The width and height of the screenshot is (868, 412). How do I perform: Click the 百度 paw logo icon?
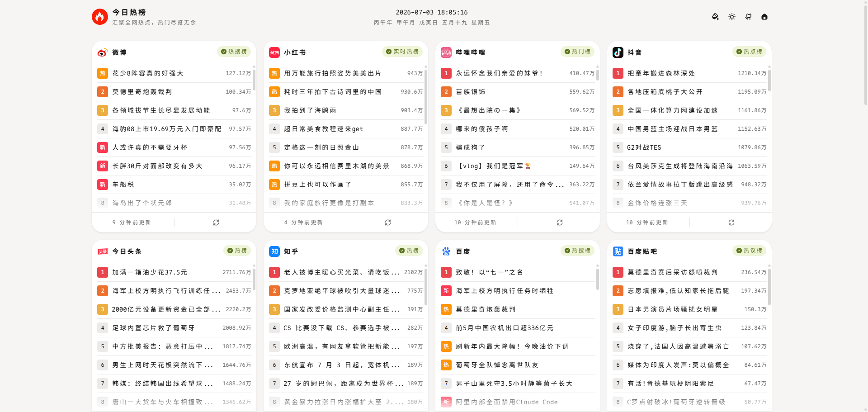(446, 251)
